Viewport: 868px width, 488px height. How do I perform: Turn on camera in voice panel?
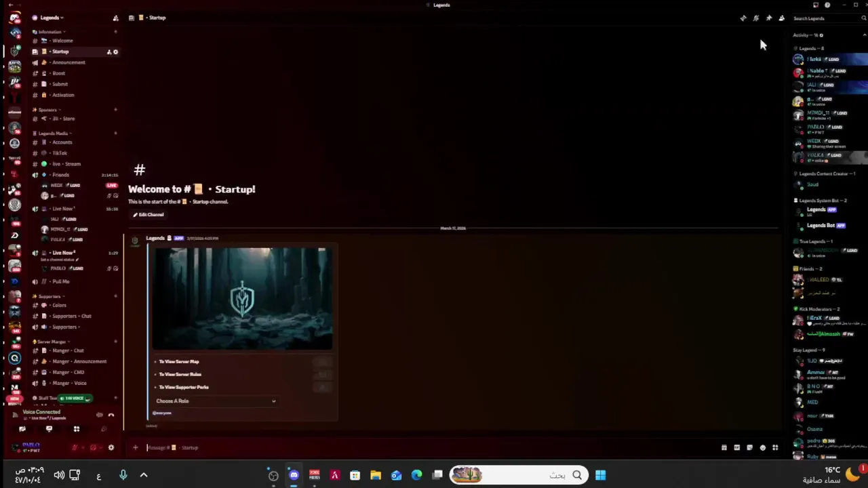click(x=22, y=429)
